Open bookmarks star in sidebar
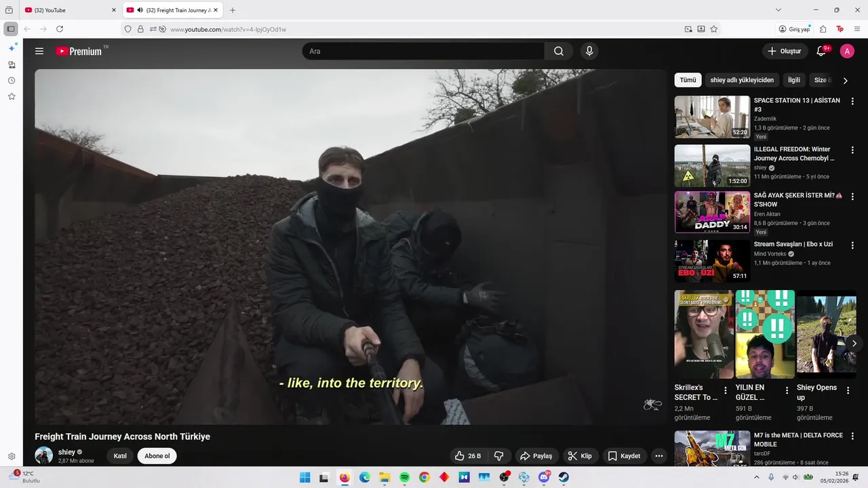This screenshot has height=488, width=868. (x=12, y=96)
